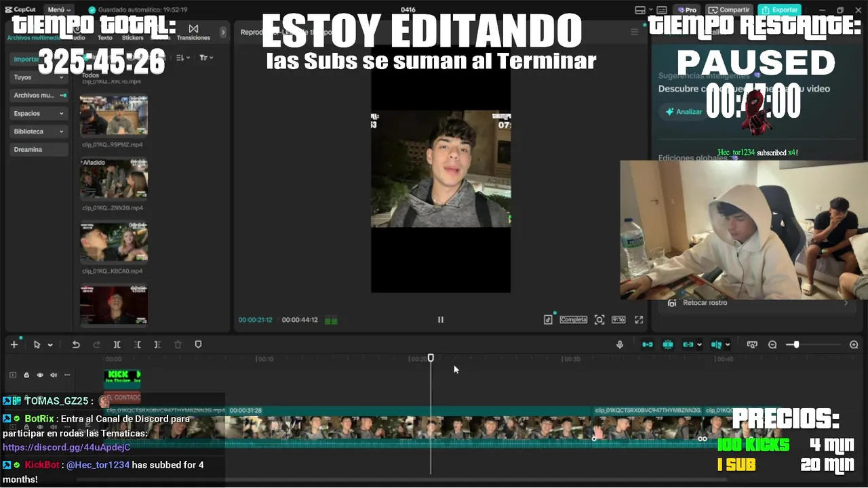Open the media sort dropdown
This screenshot has height=488, width=868.
pyautogui.click(x=183, y=58)
